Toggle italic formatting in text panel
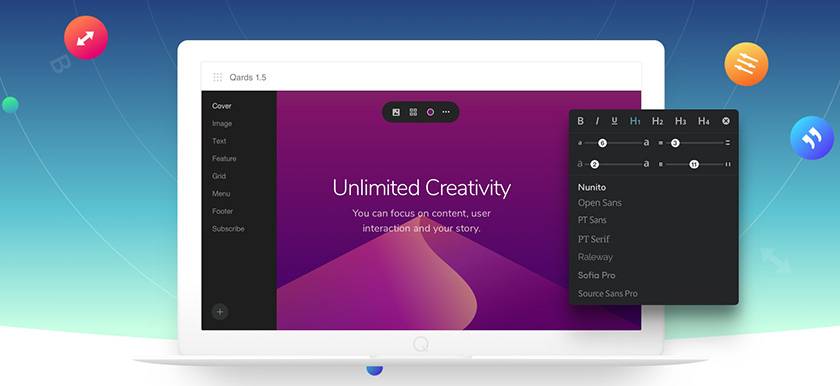840x386 pixels. pos(597,122)
